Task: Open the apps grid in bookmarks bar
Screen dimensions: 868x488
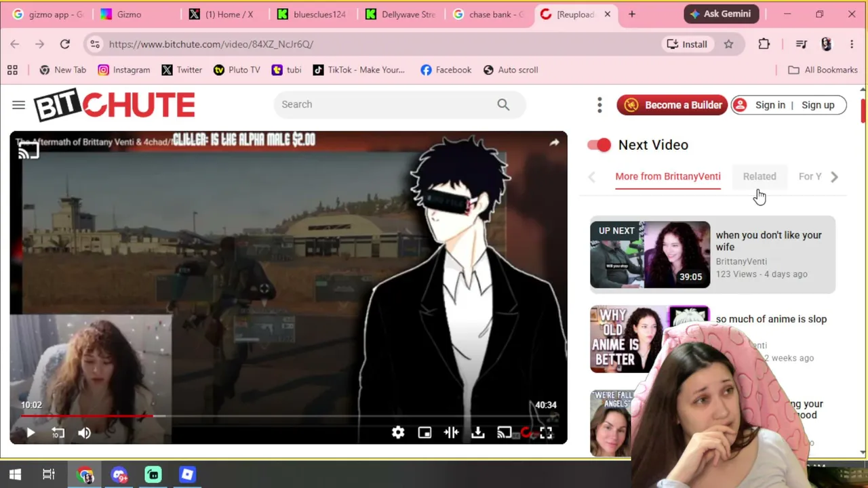Action: point(12,70)
